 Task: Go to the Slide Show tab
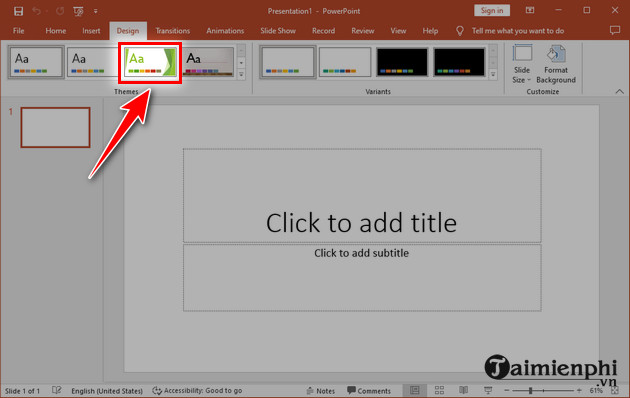coord(278,31)
